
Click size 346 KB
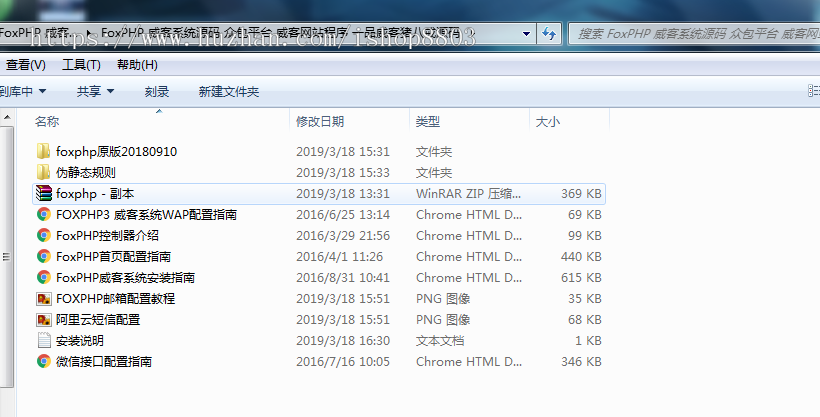[582, 362]
